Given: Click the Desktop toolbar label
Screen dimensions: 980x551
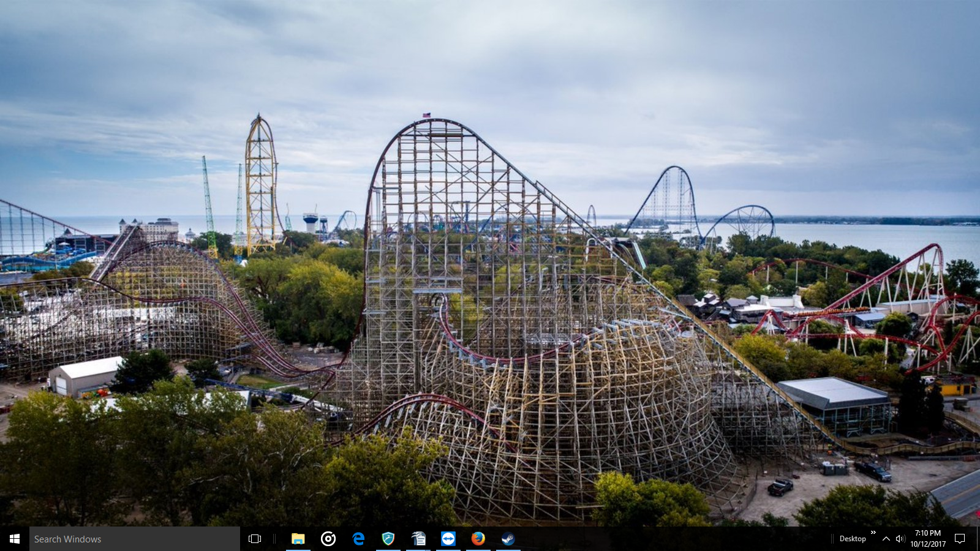Looking at the screenshot, I should pyautogui.click(x=852, y=539).
